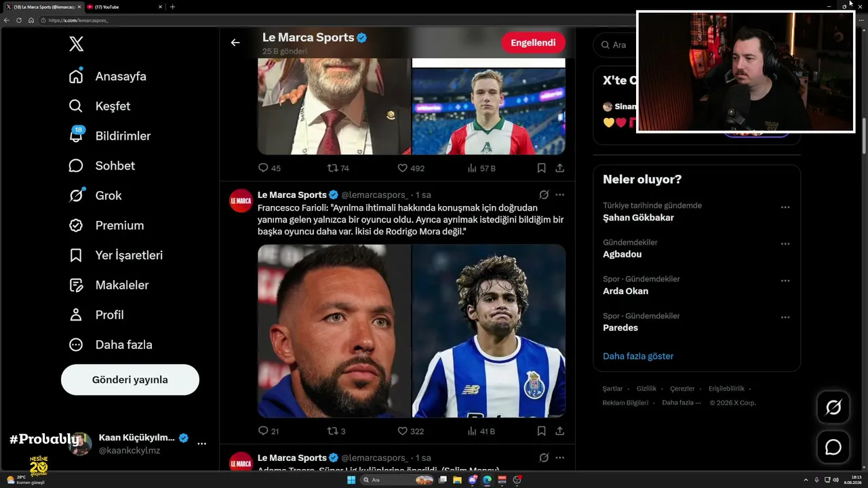Click the Ara search field on X

coord(616,45)
